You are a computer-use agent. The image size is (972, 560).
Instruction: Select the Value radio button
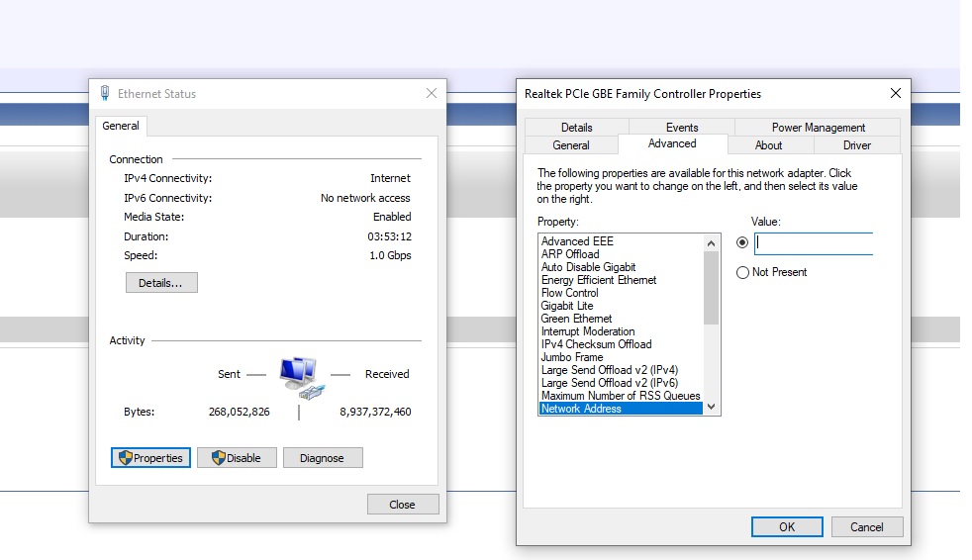(742, 242)
